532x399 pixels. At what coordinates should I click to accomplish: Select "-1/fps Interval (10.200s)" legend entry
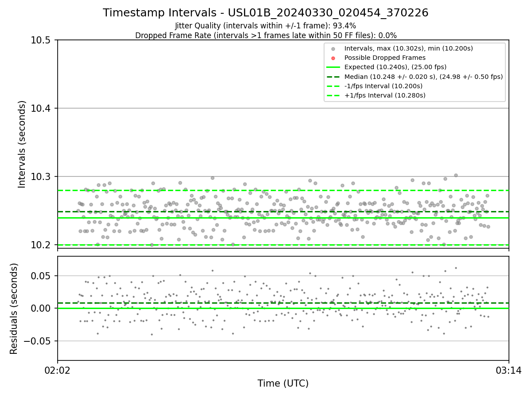point(383,86)
